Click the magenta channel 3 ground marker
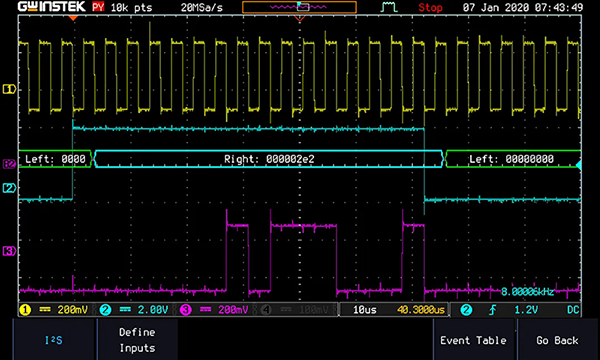The image size is (600, 360). point(9,251)
